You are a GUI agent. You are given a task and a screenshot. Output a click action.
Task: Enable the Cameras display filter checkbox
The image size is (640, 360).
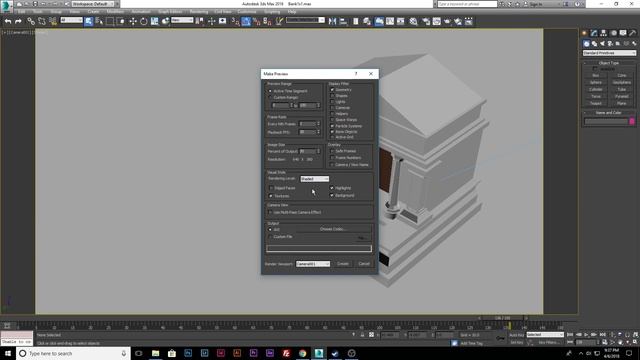click(x=332, y=108)
